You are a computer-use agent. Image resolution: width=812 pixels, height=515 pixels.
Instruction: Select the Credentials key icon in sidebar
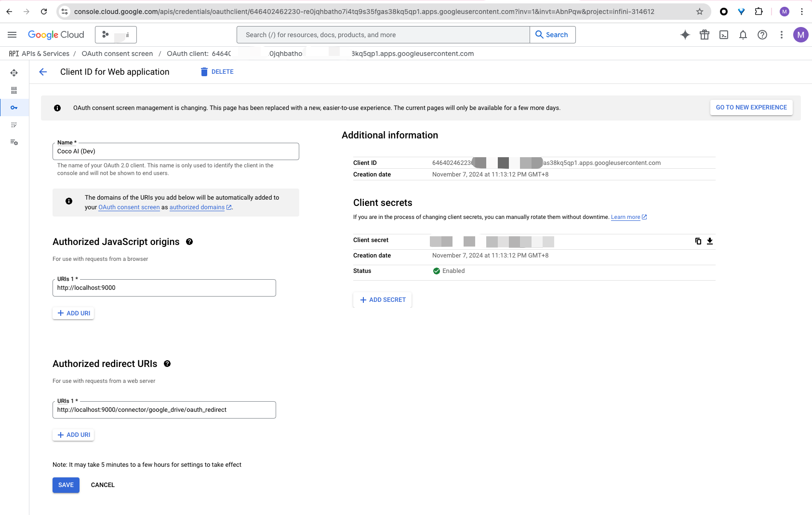(14, 108)
